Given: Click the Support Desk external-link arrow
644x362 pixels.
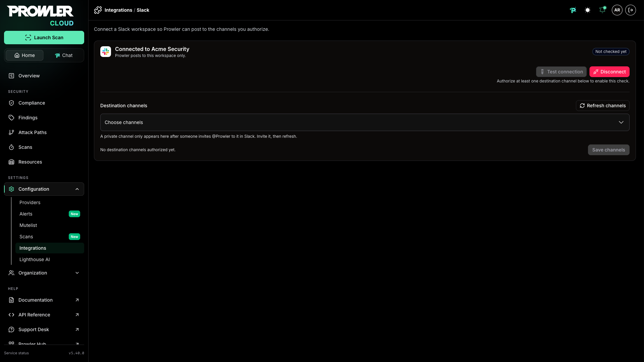Looking at the screenshot, I should tap(77, 329).
